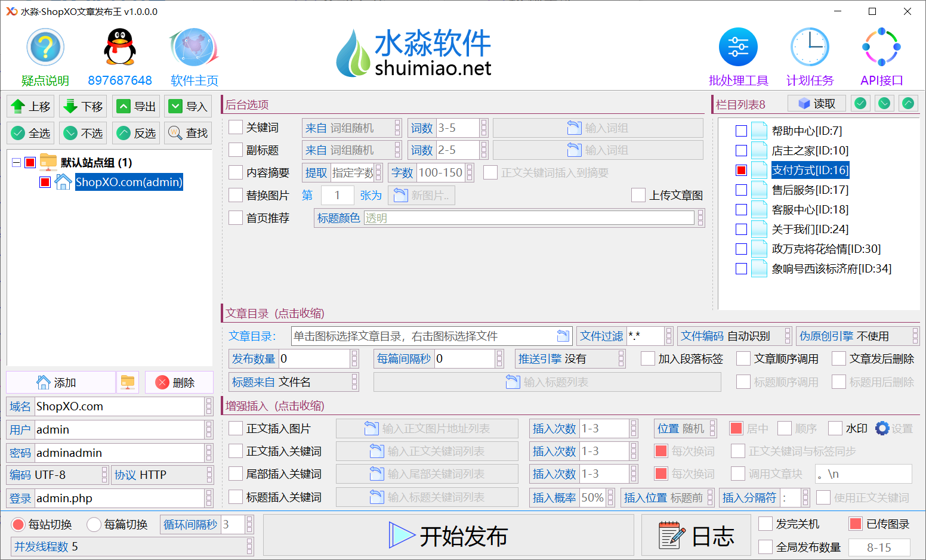Open the 标题来自 文件名 dropdown

click(x=294, y=382)
